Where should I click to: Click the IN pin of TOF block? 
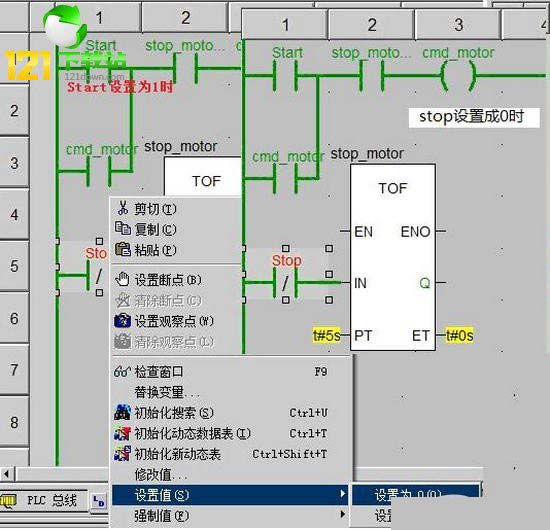(360, 283)
